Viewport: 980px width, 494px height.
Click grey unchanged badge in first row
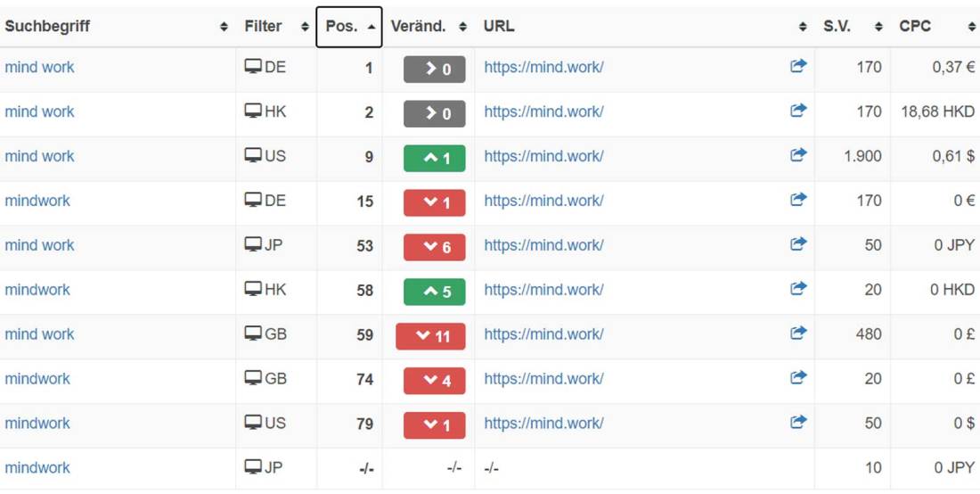click(x=434, y=69)
